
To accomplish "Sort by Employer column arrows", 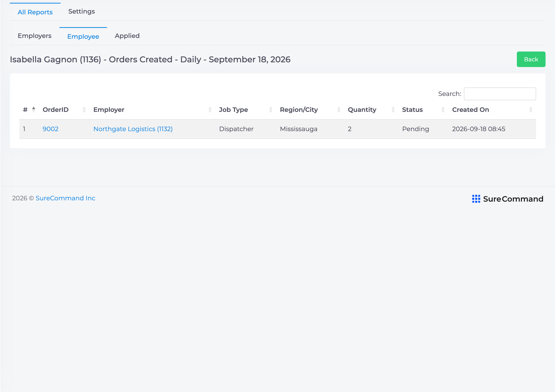I will (x=210, y=110).
